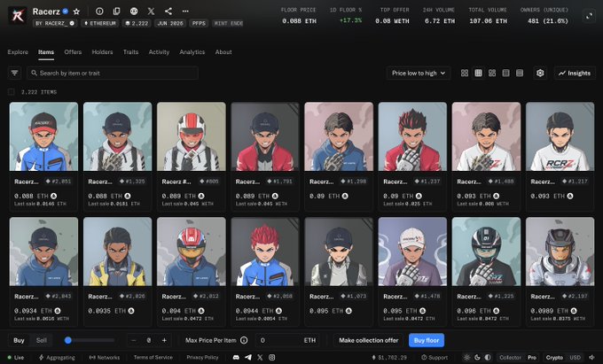The image size is (603, 364).
Task: Increase item quantity with the plus button
Action: click(x=164, y=340)
